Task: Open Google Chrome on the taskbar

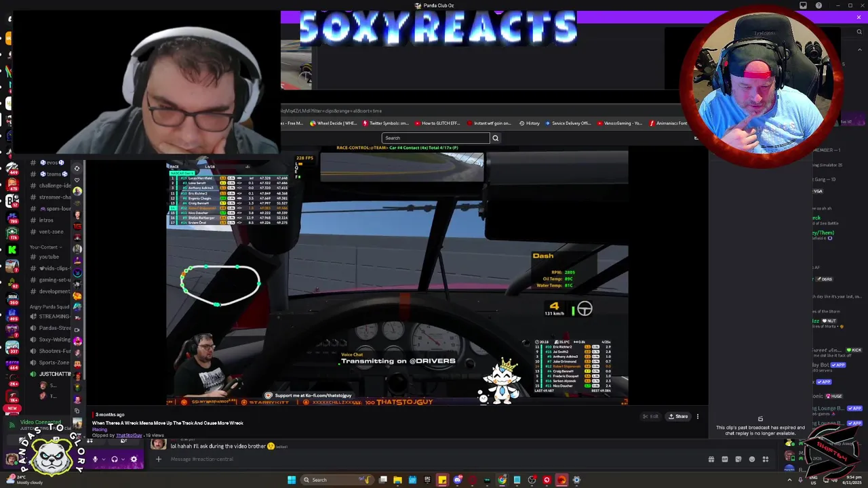Action: [502, 480]
